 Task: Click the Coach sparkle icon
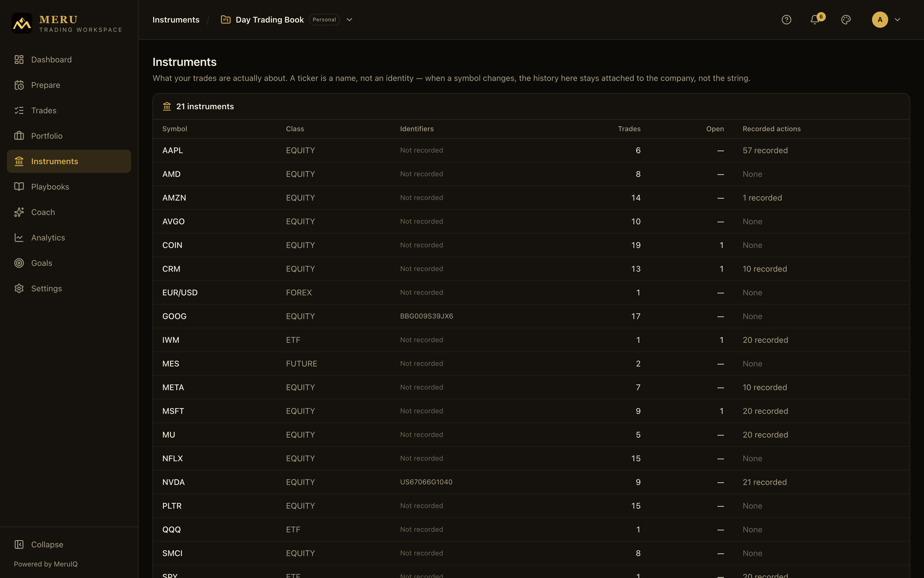tap(19, 212)
